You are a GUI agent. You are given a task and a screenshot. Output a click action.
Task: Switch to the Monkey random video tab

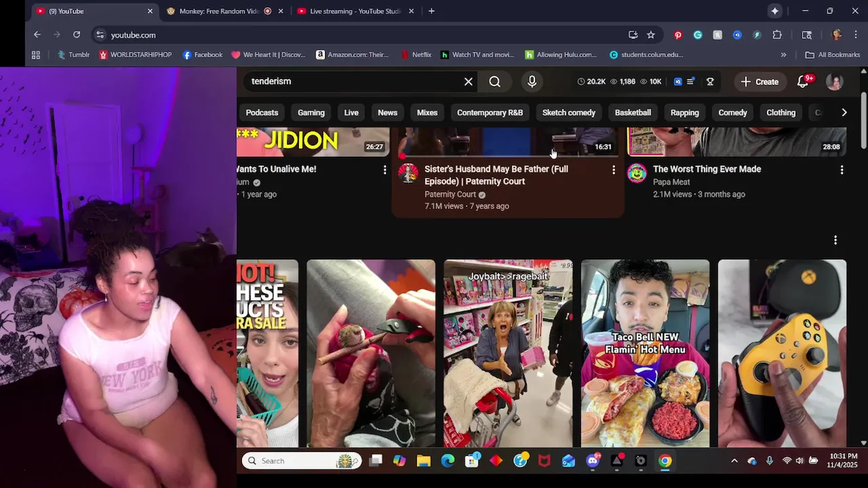tap(220, 11)
